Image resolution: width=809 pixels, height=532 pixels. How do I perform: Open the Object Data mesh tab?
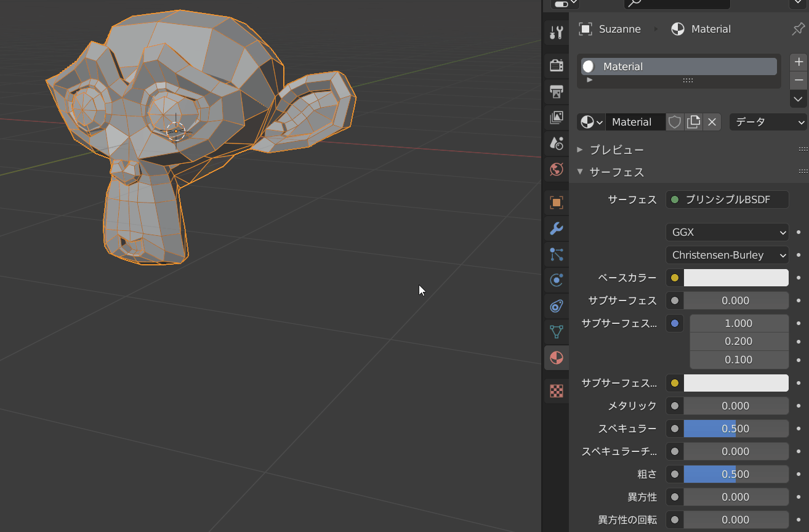pyautogui.click(x=557, y=332)
